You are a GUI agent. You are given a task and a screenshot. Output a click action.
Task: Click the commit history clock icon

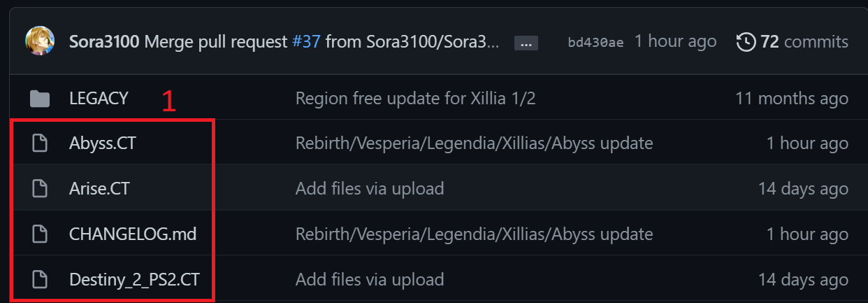[746, 42]
